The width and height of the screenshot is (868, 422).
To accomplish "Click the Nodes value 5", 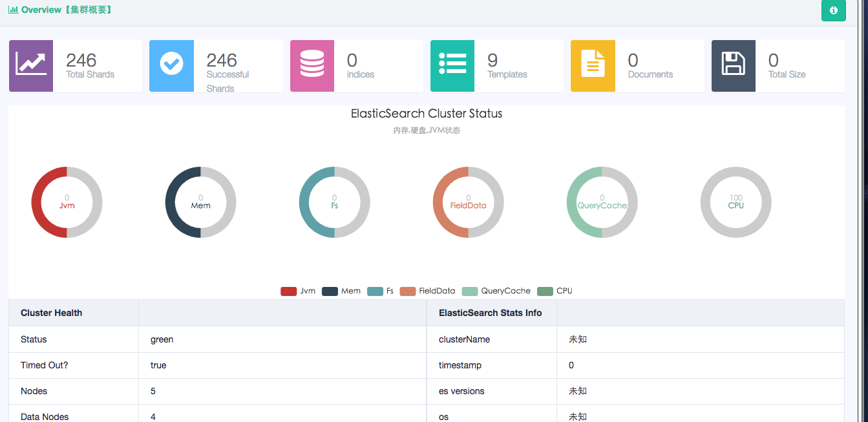I will (x=153, y=391).
